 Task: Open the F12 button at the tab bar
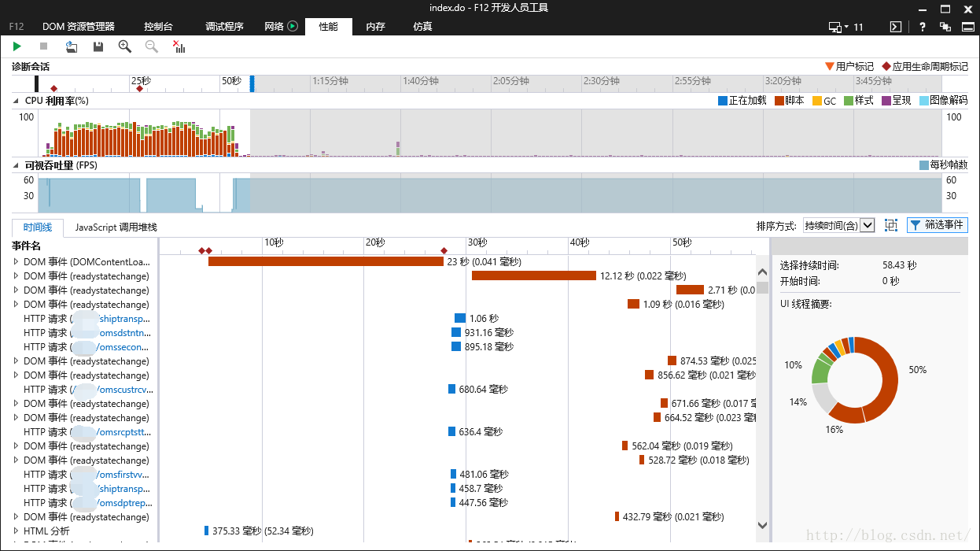pos(17,26)
